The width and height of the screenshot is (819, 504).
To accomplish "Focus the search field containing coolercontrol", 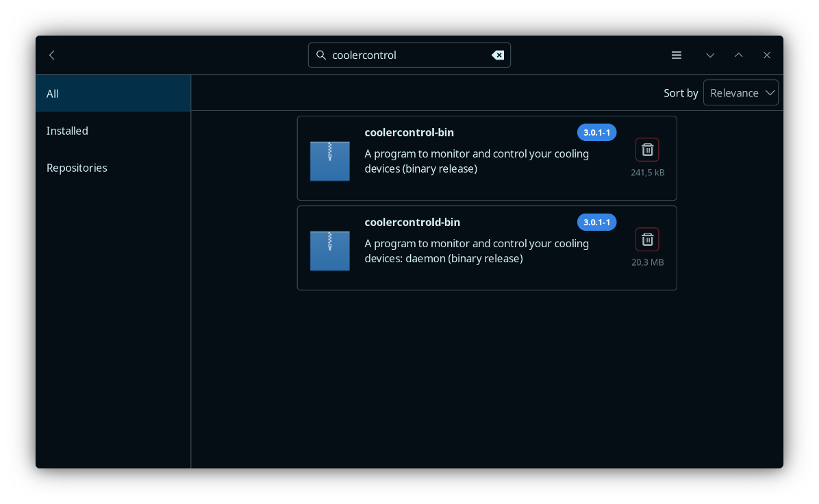I will 407,55.
